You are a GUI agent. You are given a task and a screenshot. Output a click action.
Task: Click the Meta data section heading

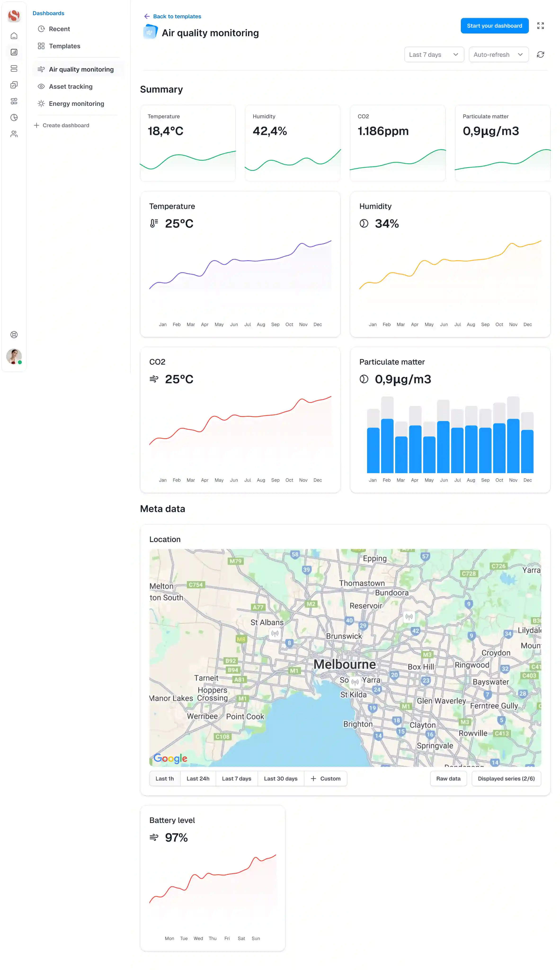(x=162, y=509)
